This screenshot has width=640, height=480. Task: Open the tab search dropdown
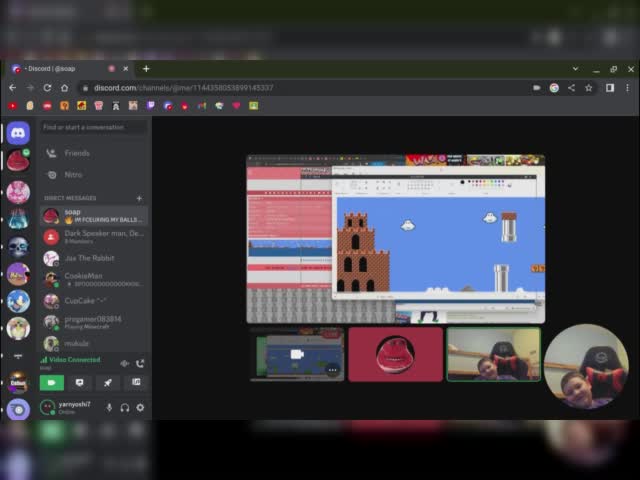coord(575,69)
